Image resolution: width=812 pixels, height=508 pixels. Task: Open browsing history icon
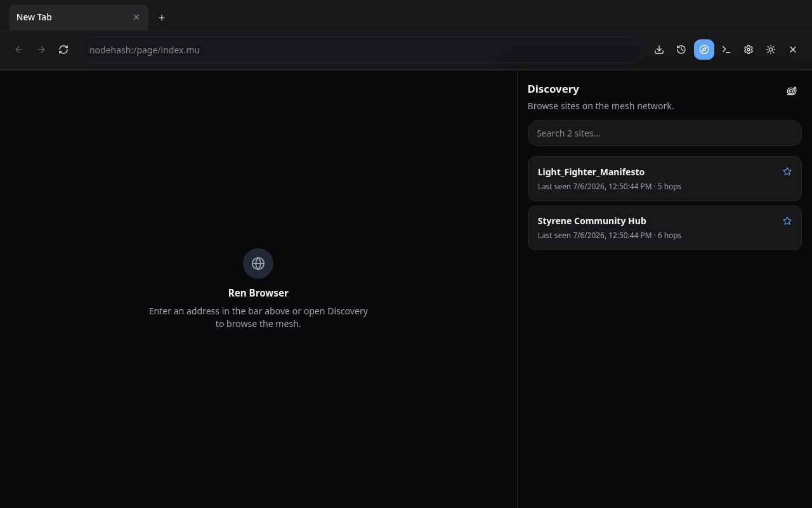point(681,50)
